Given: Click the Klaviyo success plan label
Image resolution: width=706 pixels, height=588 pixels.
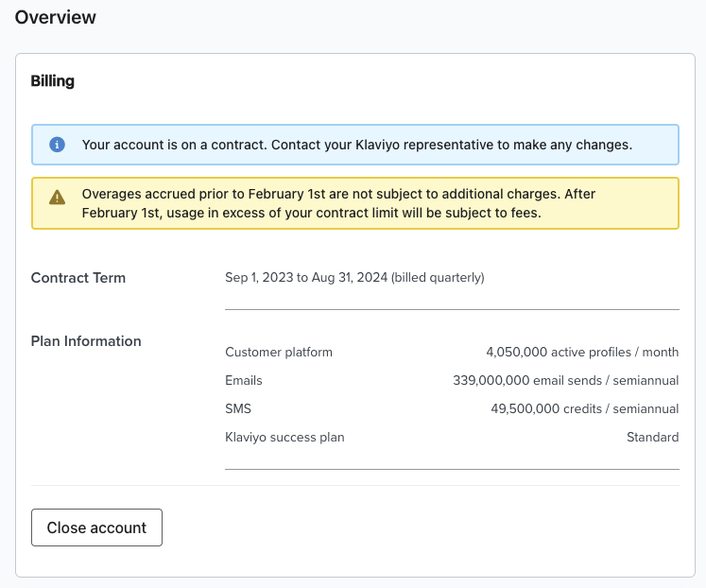Looking at the screenshot, I should point(284,437).
